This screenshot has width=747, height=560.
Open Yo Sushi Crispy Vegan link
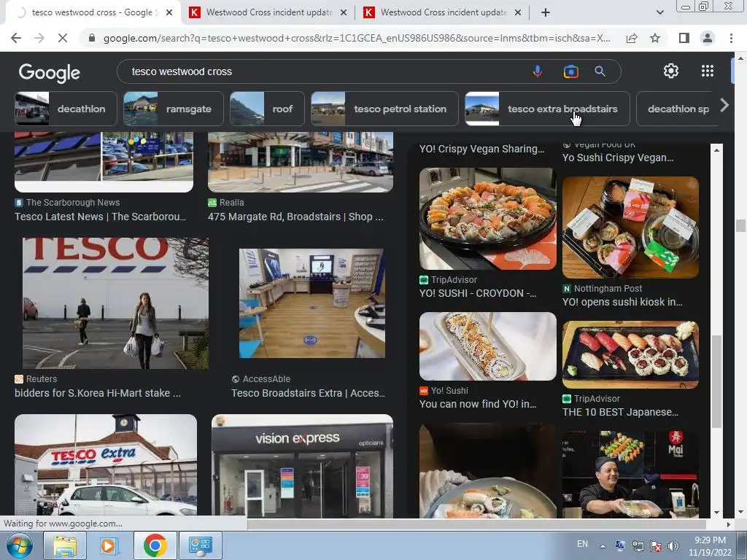[x=618, y=157]
